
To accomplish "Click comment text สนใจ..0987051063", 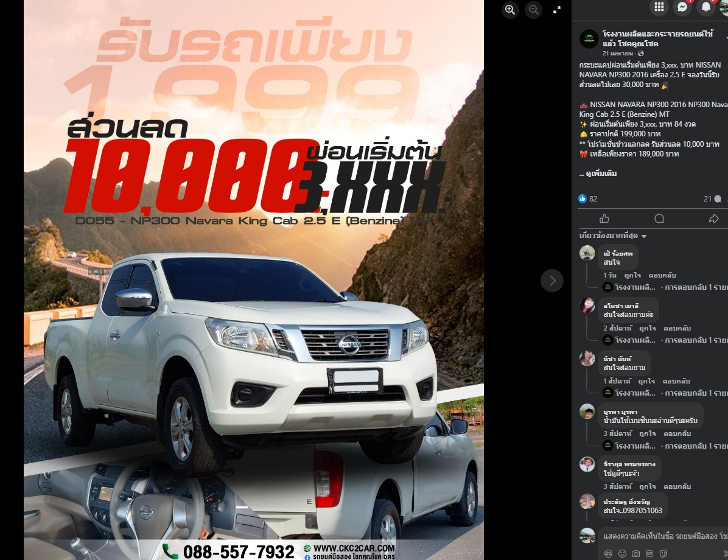I will pyautogui.click(x=633, y=511).
